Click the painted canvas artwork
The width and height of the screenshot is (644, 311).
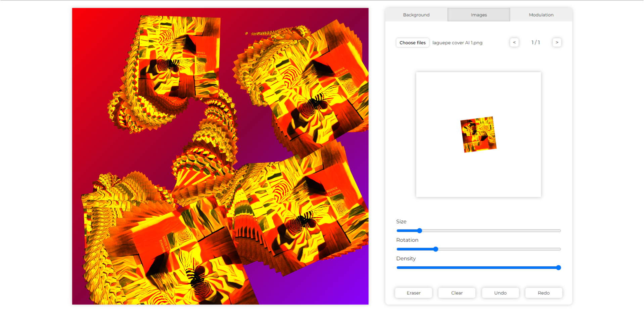(220, 156)
